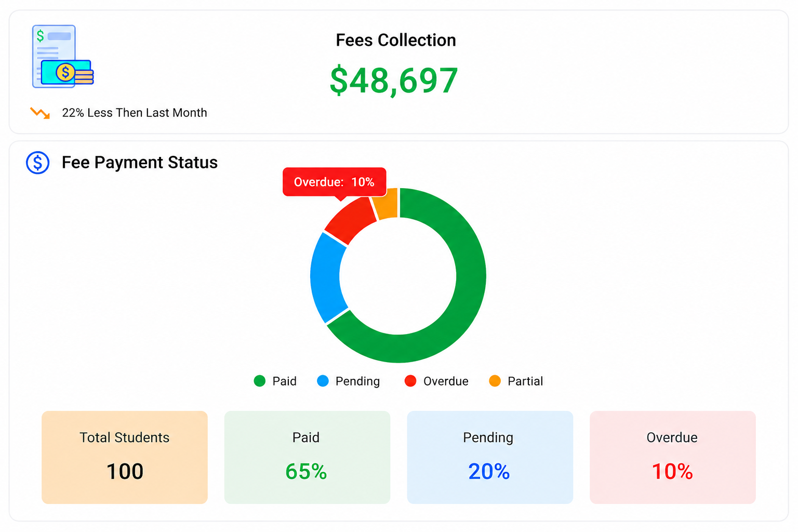
Task: Click the blue dollar circle icon
Action: click(38, 163)
